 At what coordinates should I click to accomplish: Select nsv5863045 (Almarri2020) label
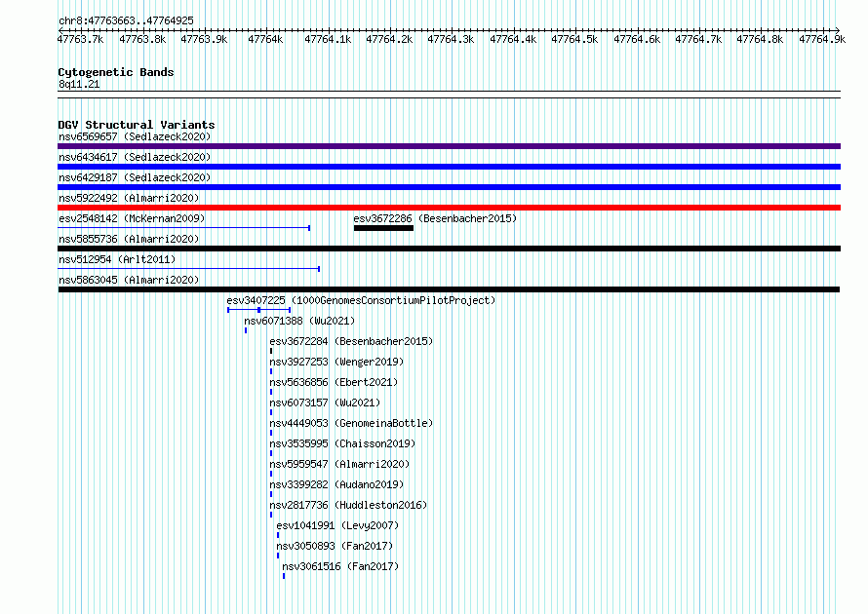[x=129, y=280]
